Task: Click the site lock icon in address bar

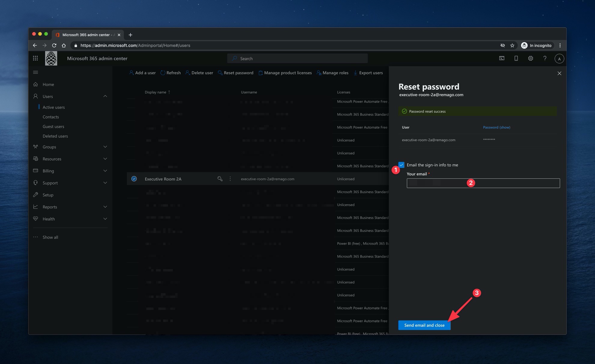Action: [75, 45]
